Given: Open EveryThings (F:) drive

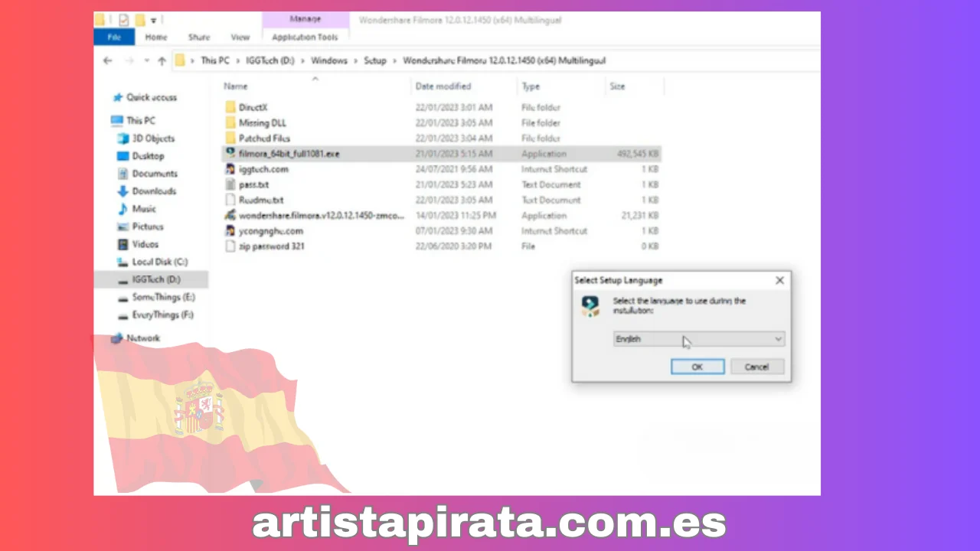Looking at the screenshot, I should (x=155, y=315).
